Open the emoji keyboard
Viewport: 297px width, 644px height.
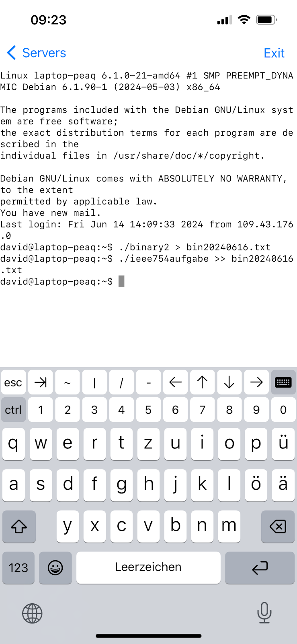(55, 568)
